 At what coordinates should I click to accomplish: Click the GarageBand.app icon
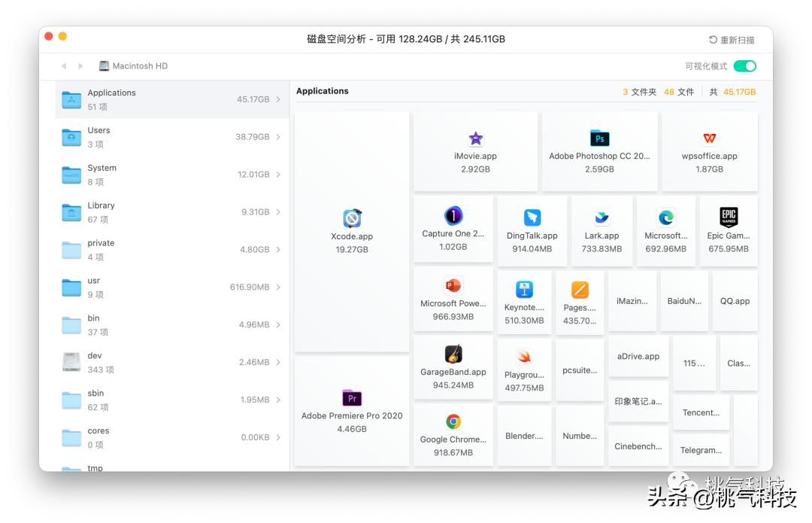tap(453, 354)
